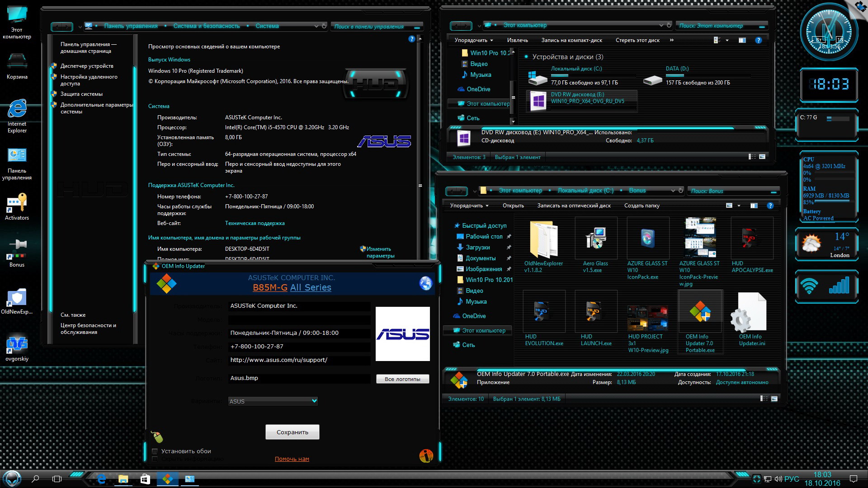Enable the 'Установить обои' checkbox
This screenshot has width=868, height=488.
pyautogui.click(x=155, y=451)
